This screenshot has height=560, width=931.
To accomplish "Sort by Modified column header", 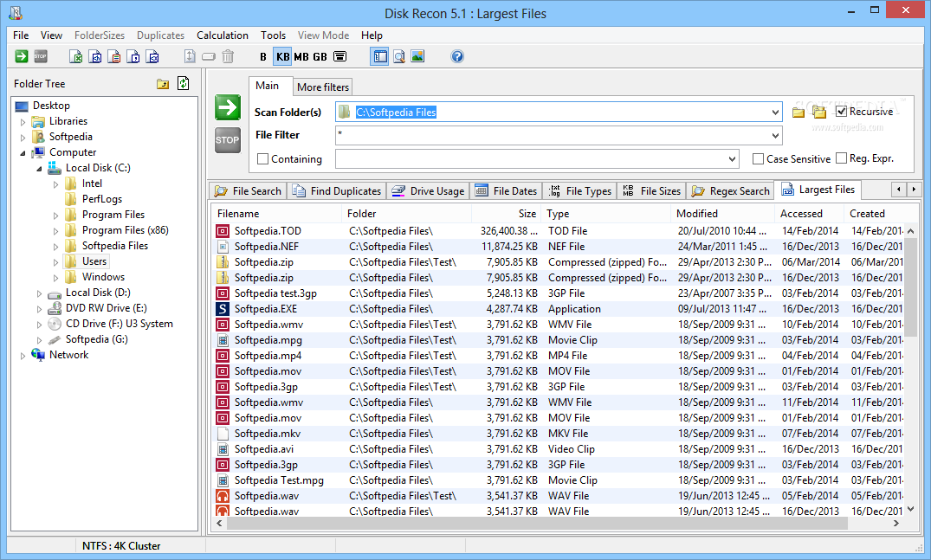I will (722, 214).
